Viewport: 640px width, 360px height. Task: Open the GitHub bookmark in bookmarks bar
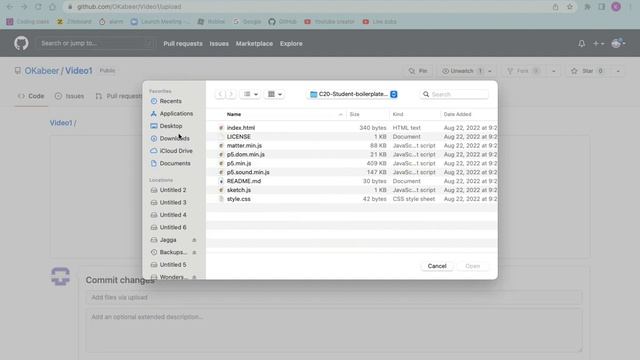[x=282, y=22]
